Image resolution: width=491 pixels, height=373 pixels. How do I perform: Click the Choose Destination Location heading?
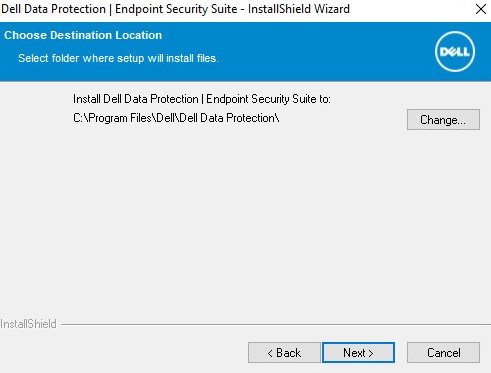[x=83, y=35]
